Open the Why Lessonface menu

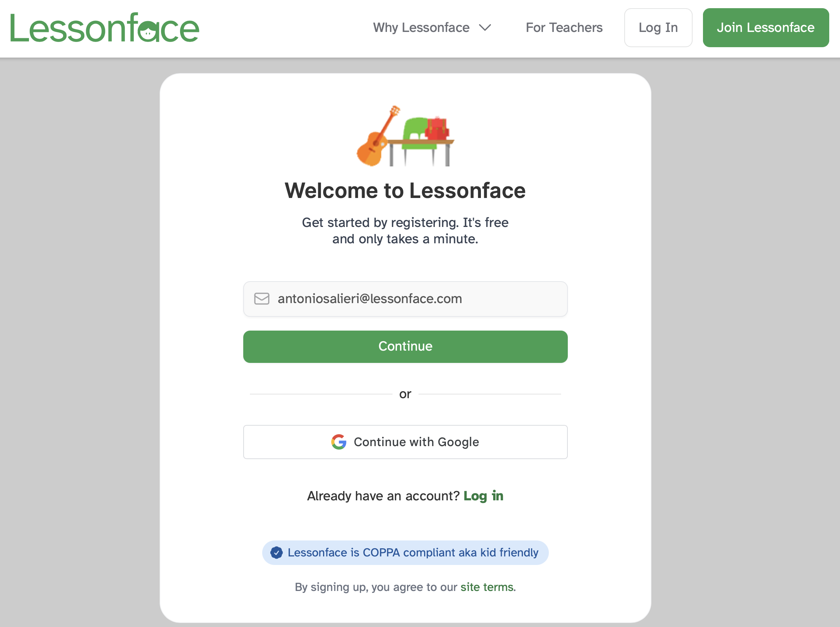point(421,28)
